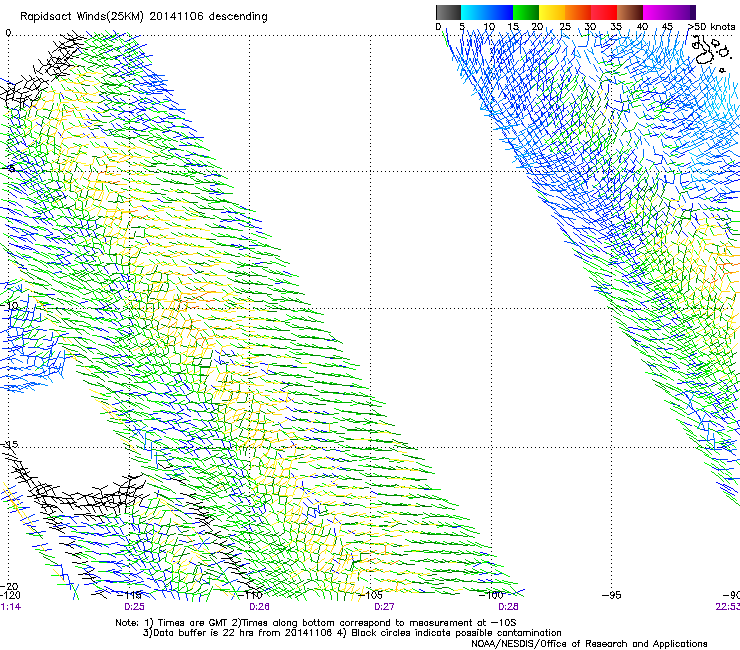740x650 pixels.
Task: Click the '35' label under the color bar
Action: (616, 26)
